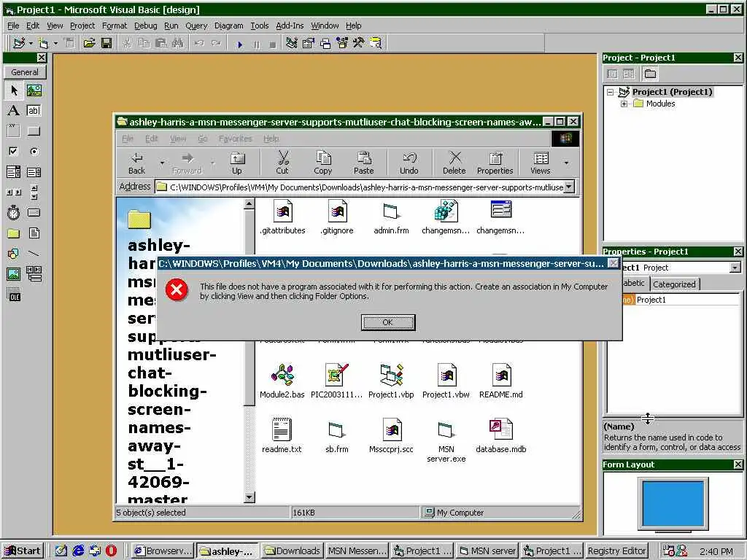Open the Properties object combo box dropdown
The width and height of the screenshot is (747, 560).
[735, 268]
